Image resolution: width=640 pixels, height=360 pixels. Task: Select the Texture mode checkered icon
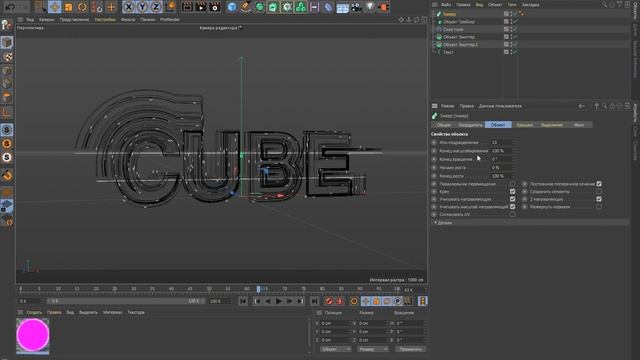[x=7, y=57]
